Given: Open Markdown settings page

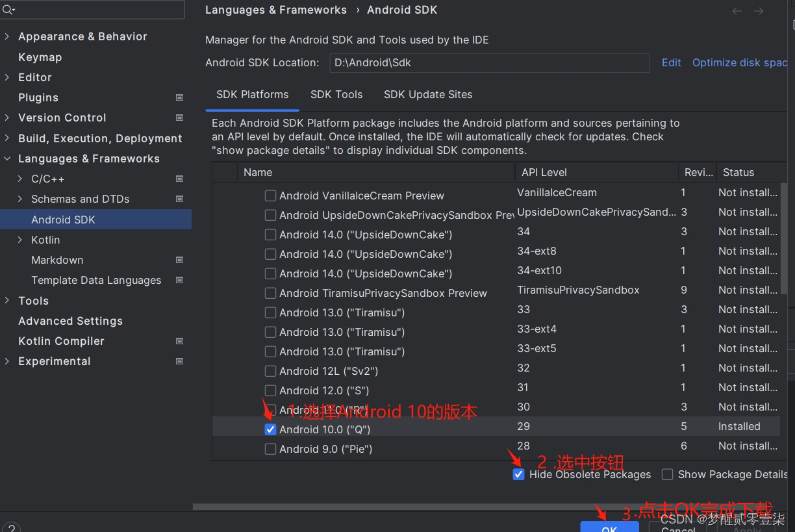Looking at the screenshot, I should click(57, 260).
